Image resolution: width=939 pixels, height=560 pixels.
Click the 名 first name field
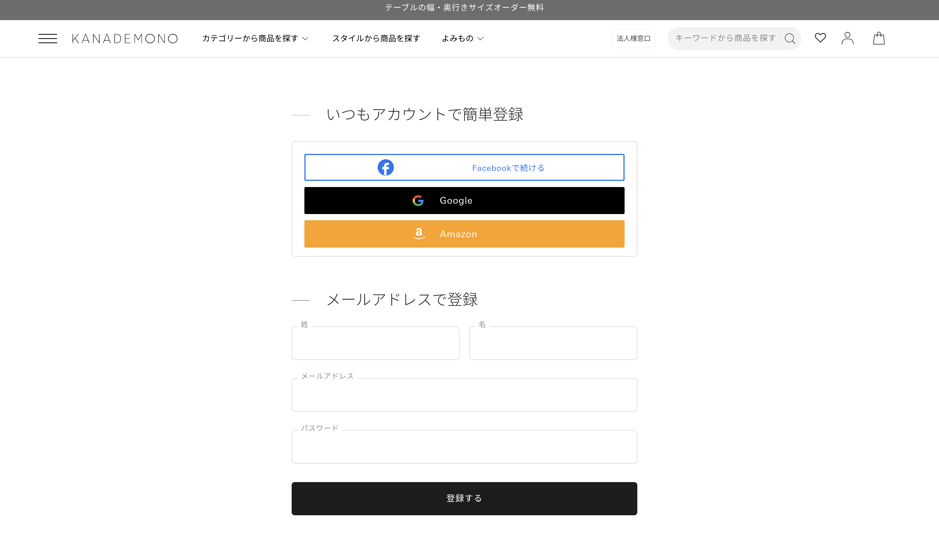pyautogui.click(x=553, y=343)
